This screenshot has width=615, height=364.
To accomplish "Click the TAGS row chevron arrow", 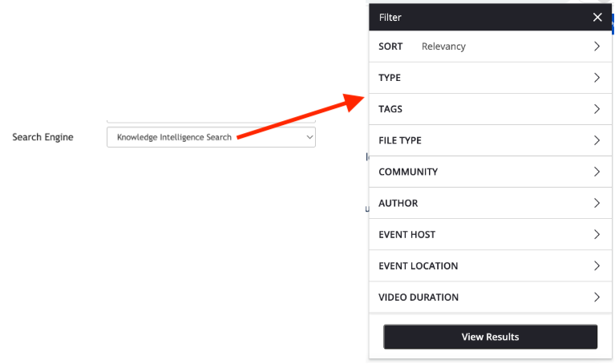I will 597,109.
